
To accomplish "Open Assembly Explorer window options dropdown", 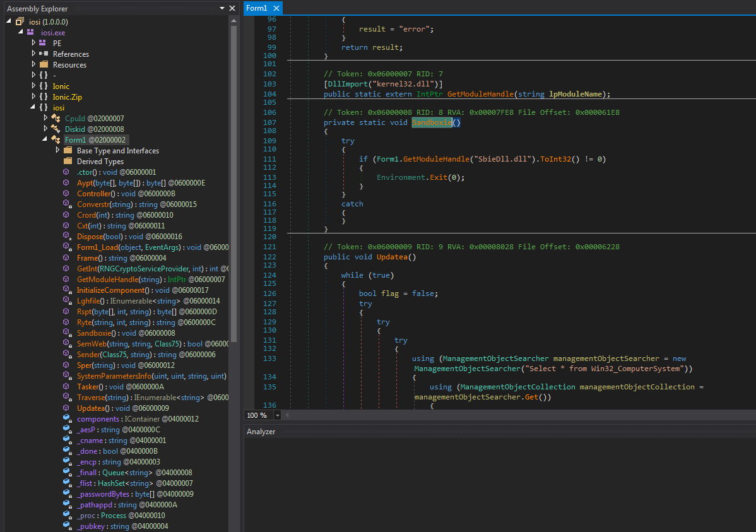I will click(222, 8).
